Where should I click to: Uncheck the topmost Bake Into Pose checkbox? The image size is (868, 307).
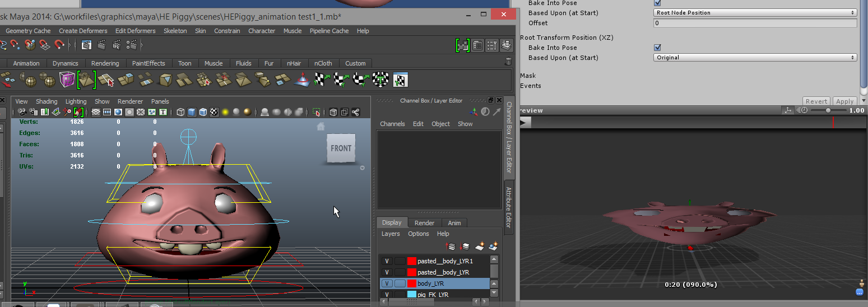point(658,3)
